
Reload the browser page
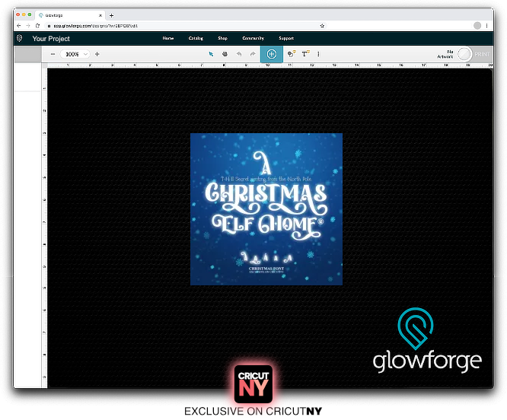tap(37, 26)
